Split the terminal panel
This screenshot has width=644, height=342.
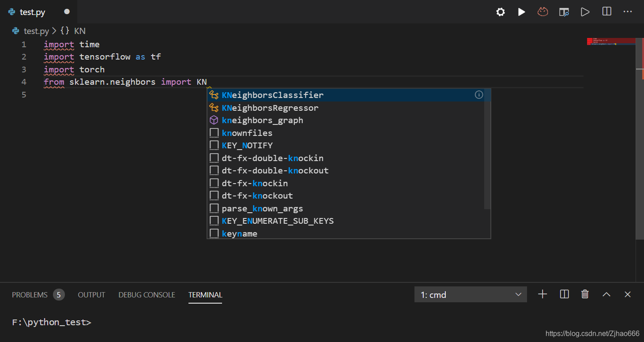[x=564, y=294]
